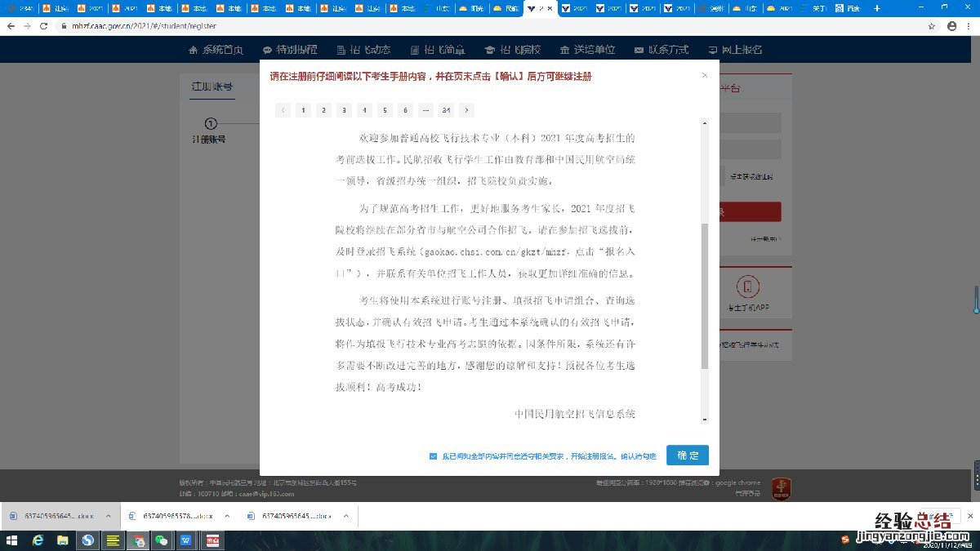Bookmark this page with the star icon
This screenshot has height=551, width=980.
tap(932, 26)
